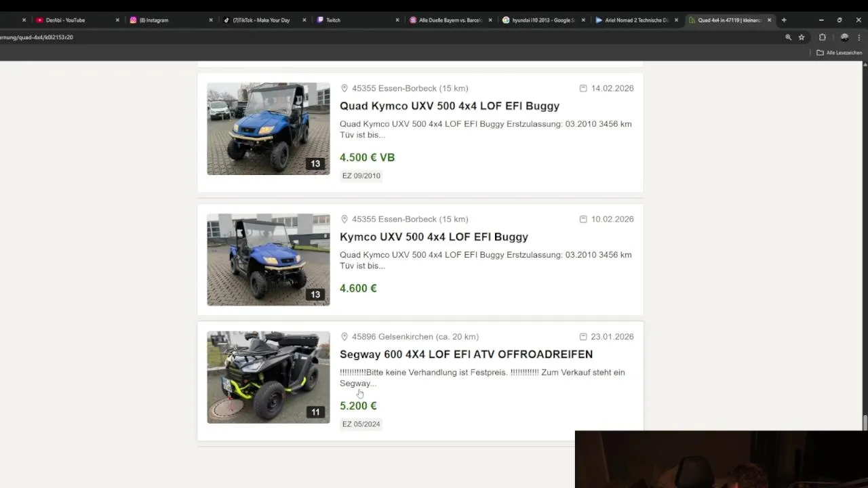The height and width of the screenshot is (488, 868).
Task: Open a new browser tab
Action: click(x=784, y=20)
